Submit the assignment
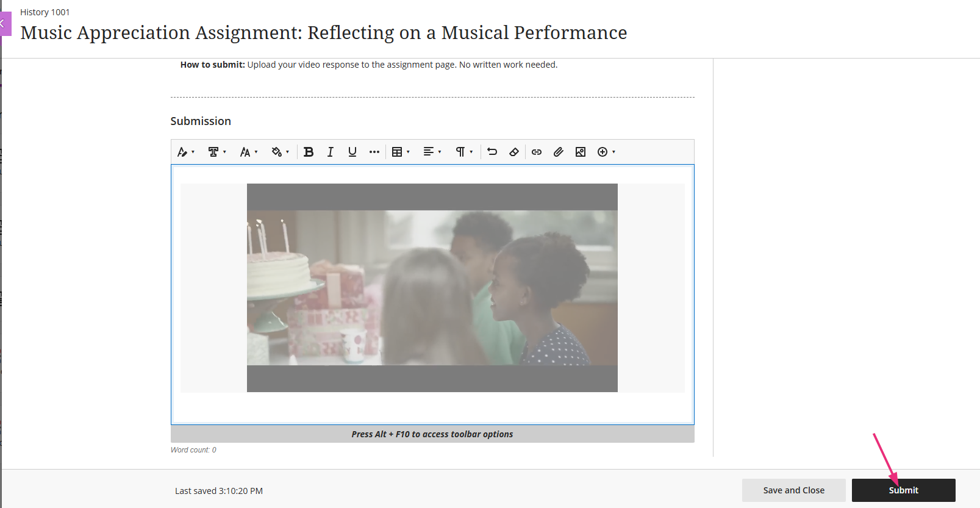Screen dimensions: 980x508 [903, 490]
